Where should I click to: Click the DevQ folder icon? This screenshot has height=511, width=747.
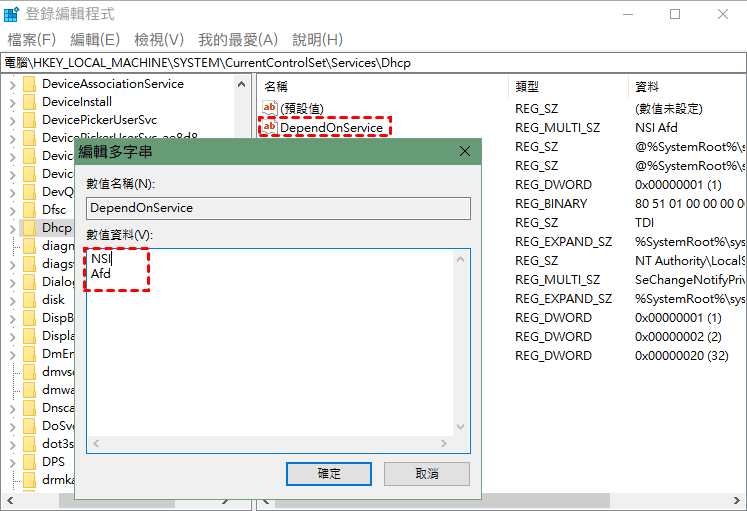[x=30, y=192]
